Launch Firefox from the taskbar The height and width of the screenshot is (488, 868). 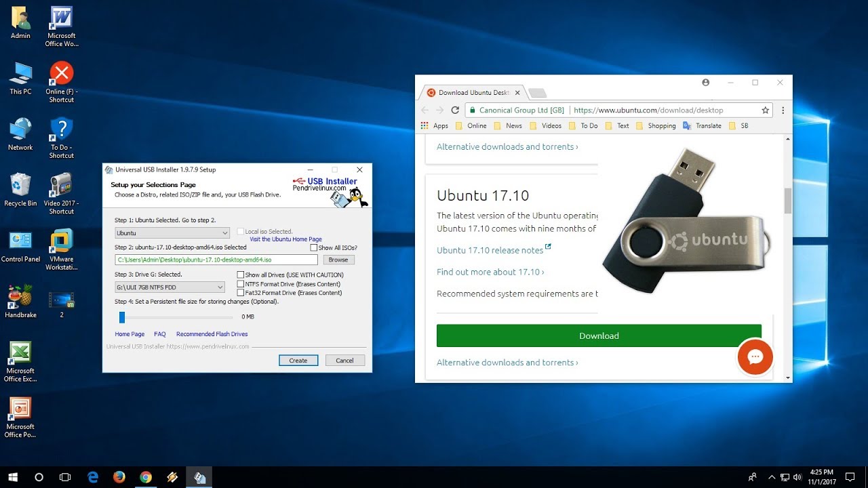click(119, 477)
